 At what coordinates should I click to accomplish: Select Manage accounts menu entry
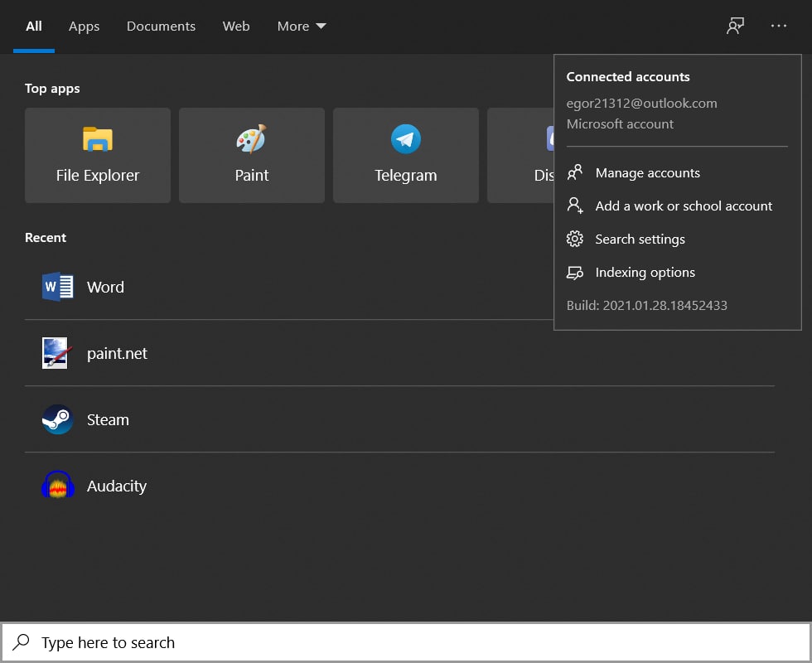(678, 172)
